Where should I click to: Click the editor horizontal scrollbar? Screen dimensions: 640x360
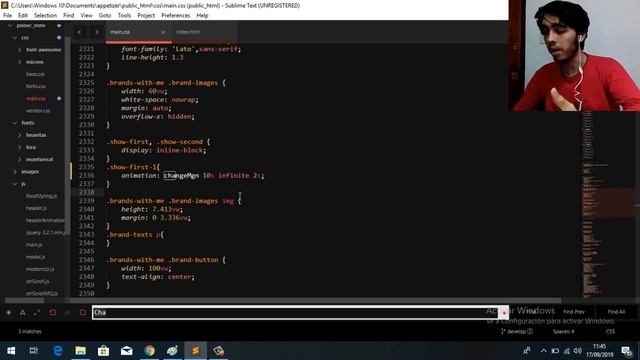point(316,301)
